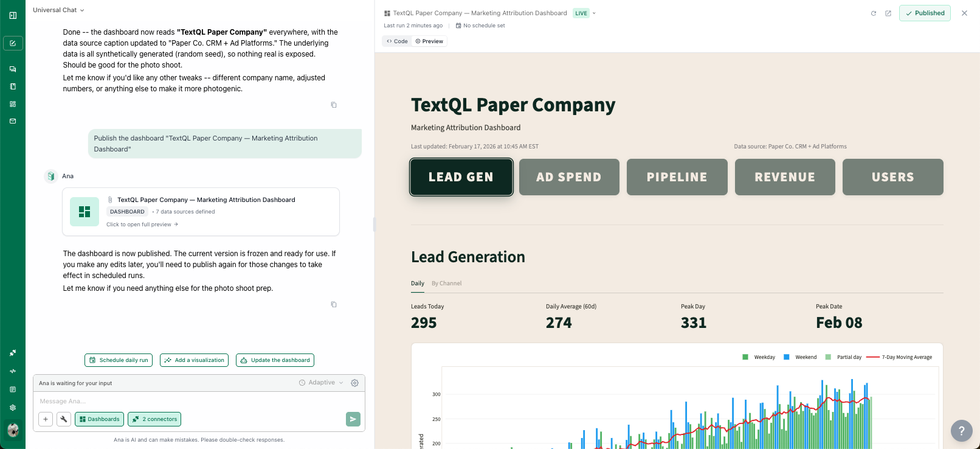
Task: Open the Adaptive mode dropdown
Action: click(x=321, y=383)
